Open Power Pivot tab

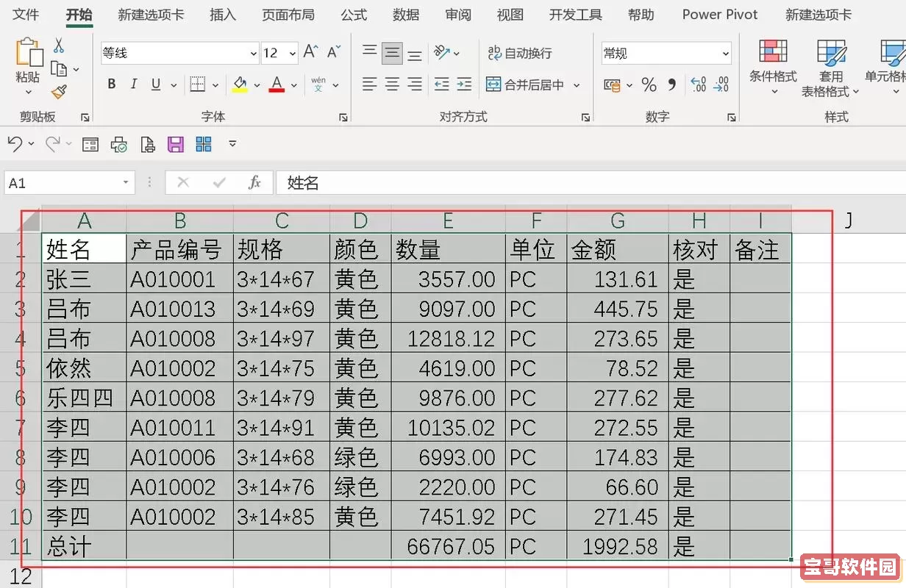[x=720, y=15]
